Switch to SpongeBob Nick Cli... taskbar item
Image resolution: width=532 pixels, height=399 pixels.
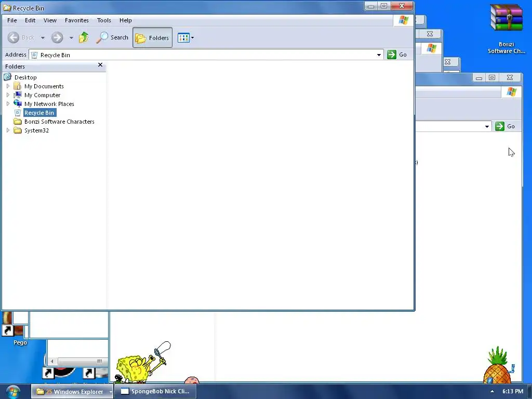click(x=155, y=391)
